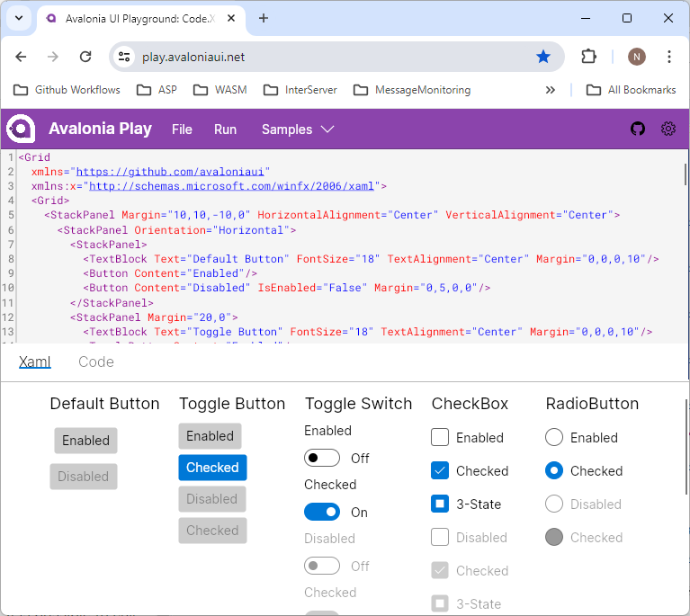The height and width of the screenshot is (616, 690).
Task: Go back with the browser back arrow
Action: [21, 57]
